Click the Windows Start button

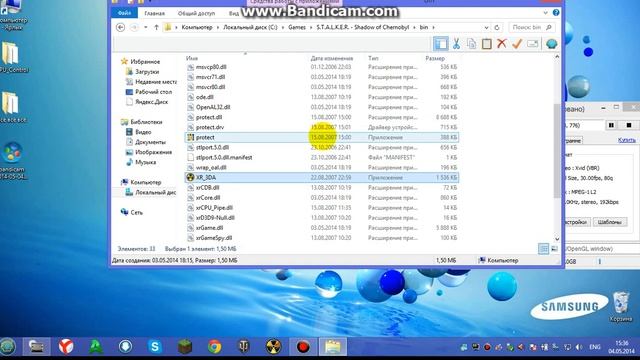7,347
